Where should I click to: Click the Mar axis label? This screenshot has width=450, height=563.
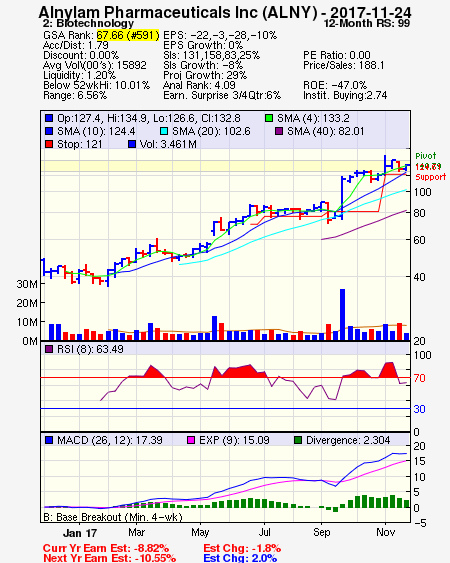click(136, 532)
